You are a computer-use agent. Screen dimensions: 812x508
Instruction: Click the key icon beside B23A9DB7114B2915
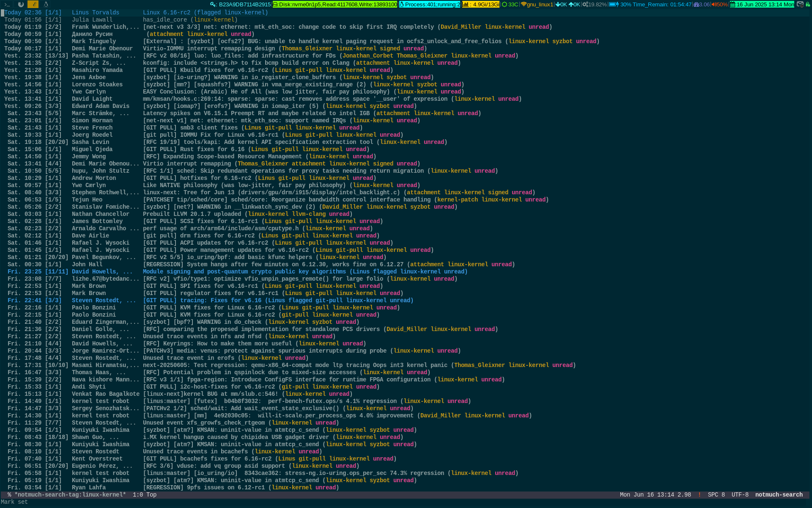(213, 4)
